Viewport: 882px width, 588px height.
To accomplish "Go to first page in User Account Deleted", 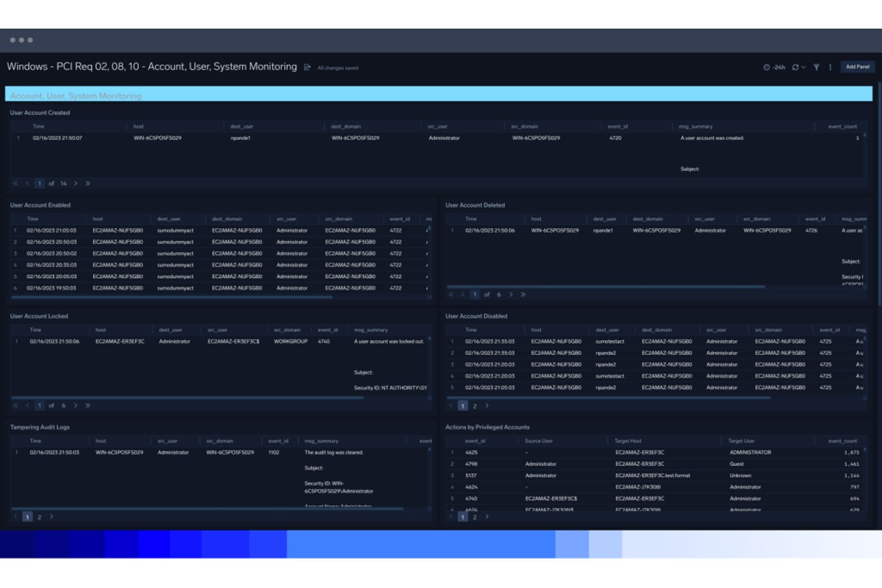I will point(451,294).
